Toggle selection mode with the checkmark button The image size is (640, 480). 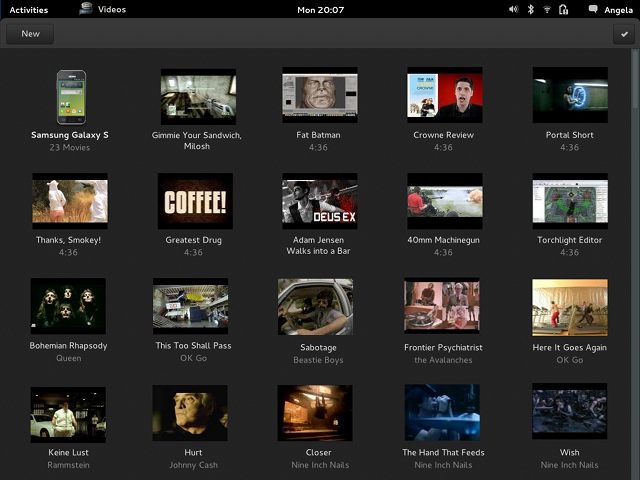[625, 34]
